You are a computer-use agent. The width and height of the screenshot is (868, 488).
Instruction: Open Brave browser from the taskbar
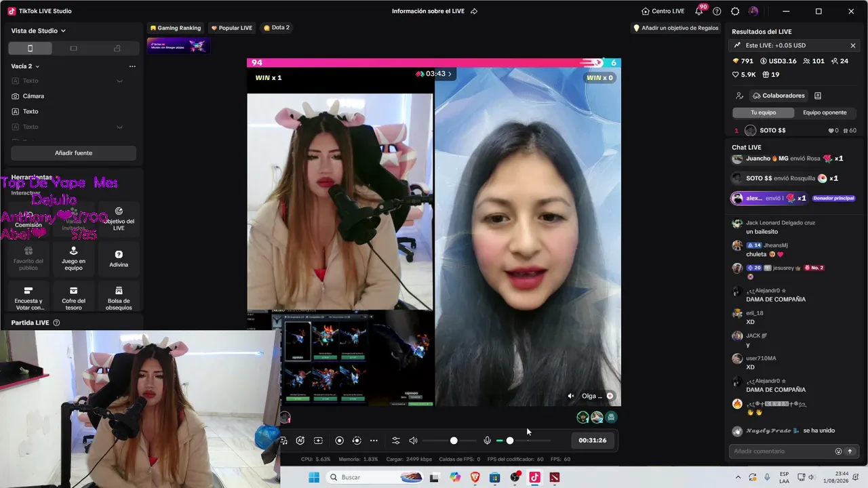tap(475, 478)
